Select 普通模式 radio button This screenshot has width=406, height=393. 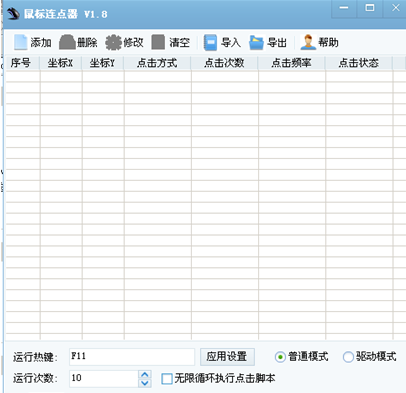pos(280,357)
